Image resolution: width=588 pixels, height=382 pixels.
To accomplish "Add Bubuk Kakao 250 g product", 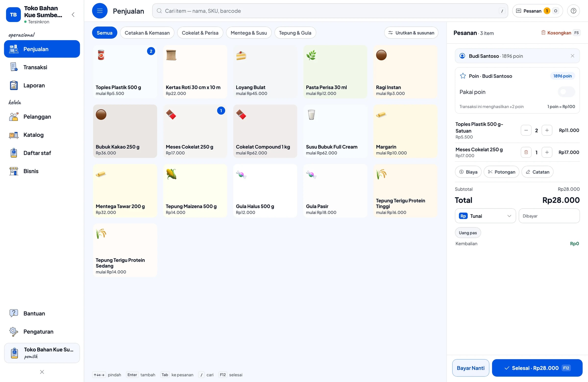I will coord(125,131).
